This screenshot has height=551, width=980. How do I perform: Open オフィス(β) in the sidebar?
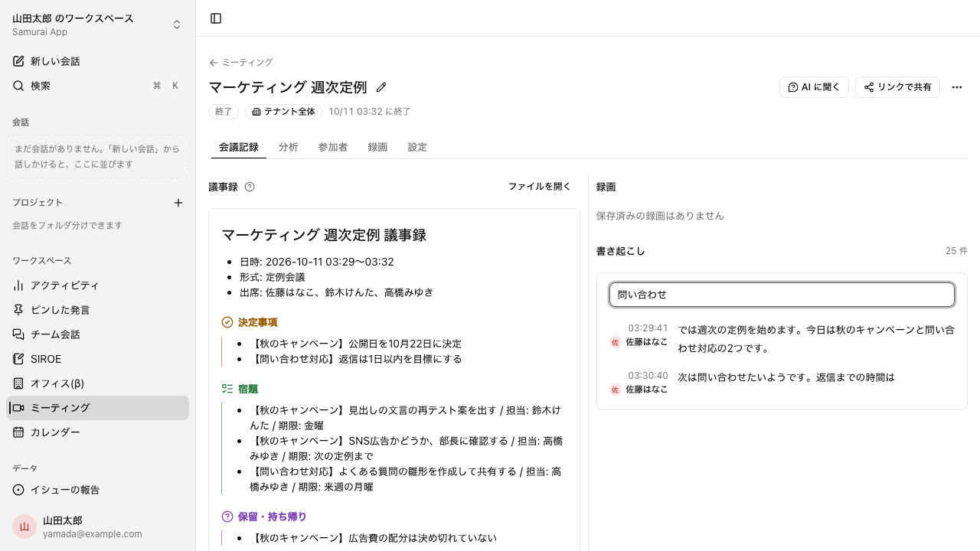[x=97, y=383]
